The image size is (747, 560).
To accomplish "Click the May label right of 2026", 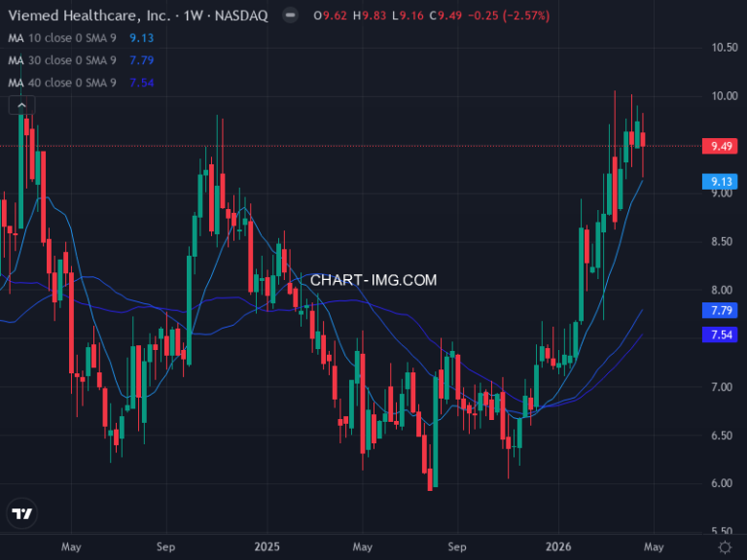I will tap(654, 547).
